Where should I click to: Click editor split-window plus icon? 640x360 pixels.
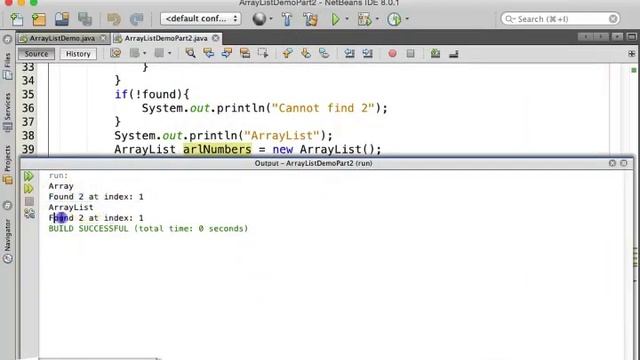632,53
